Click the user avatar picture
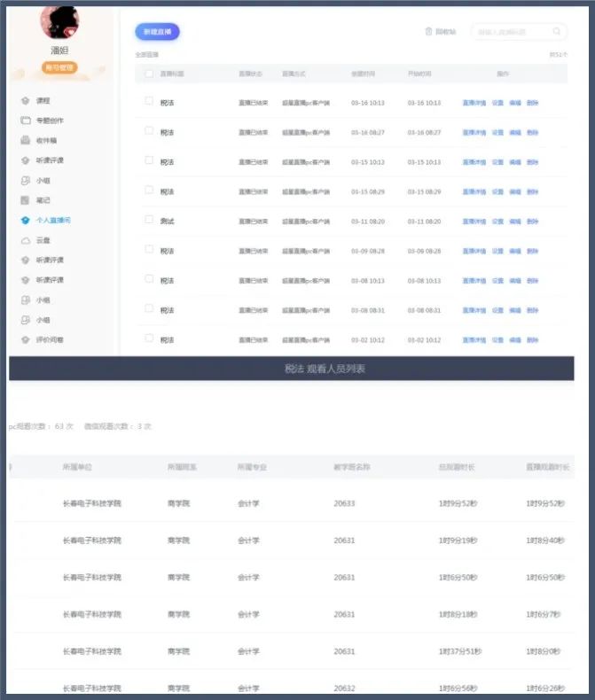Viewport: 595px width, 700px height. (59, 19)
